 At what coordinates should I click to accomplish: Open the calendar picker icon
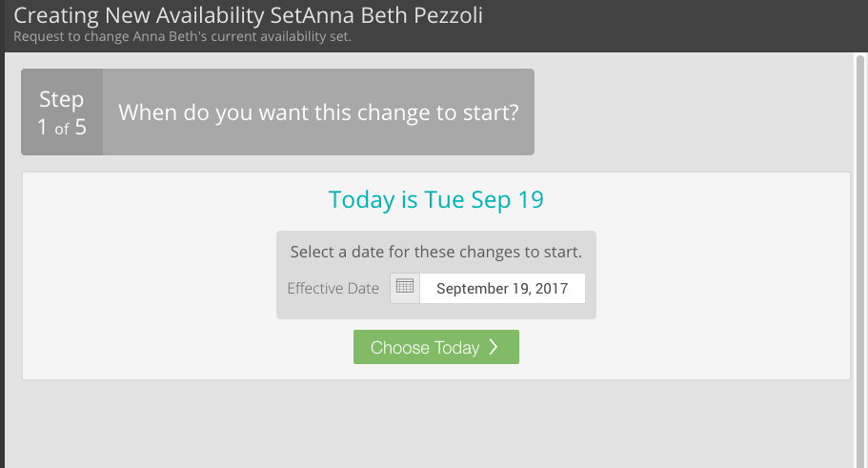(x=405, y=288)
